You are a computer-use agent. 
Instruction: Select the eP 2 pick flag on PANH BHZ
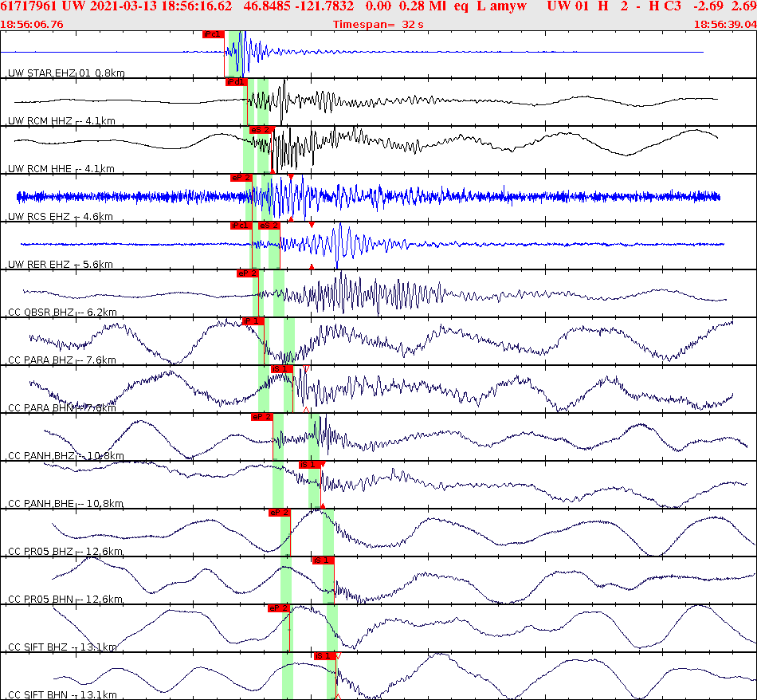(x=261, y=418)
